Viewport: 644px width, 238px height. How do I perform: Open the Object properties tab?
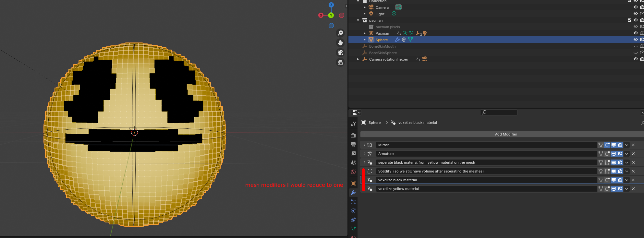353,184
